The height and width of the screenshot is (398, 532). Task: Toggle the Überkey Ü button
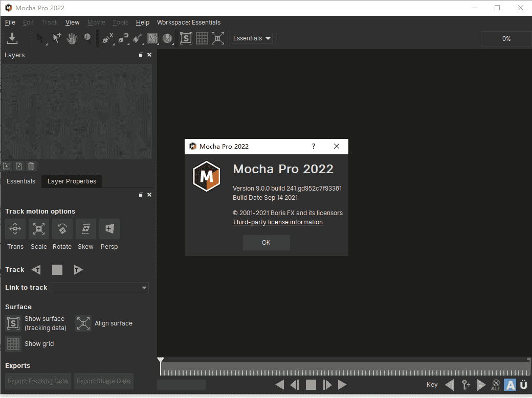point(524,385)
